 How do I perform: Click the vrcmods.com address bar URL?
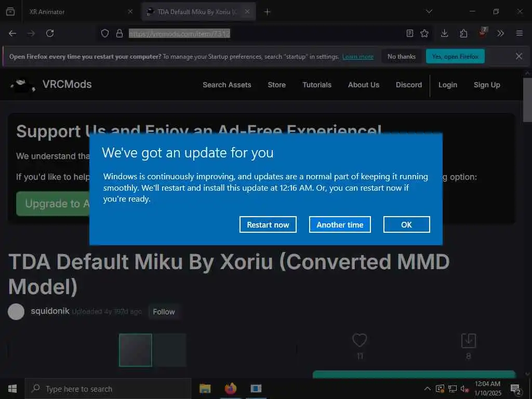click(179, 33)
